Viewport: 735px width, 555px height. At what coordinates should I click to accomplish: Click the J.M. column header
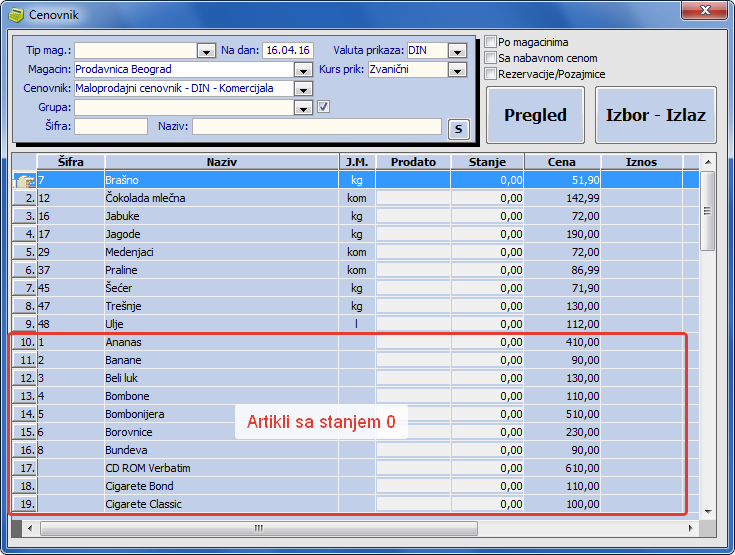[357, 162]
